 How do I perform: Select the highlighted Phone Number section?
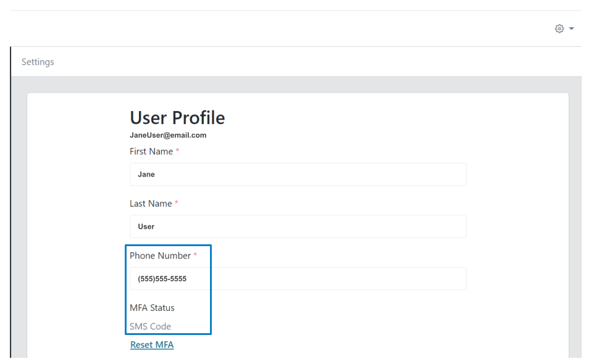168,290
